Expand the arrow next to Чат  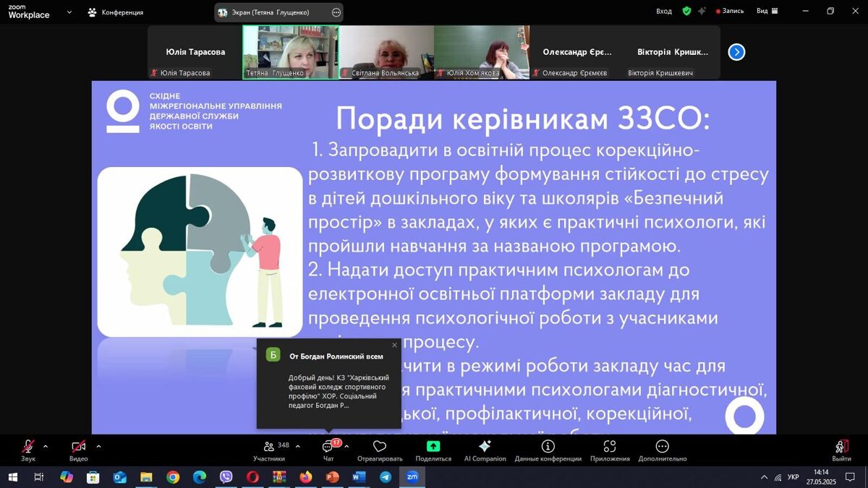[x=346, y=446]
